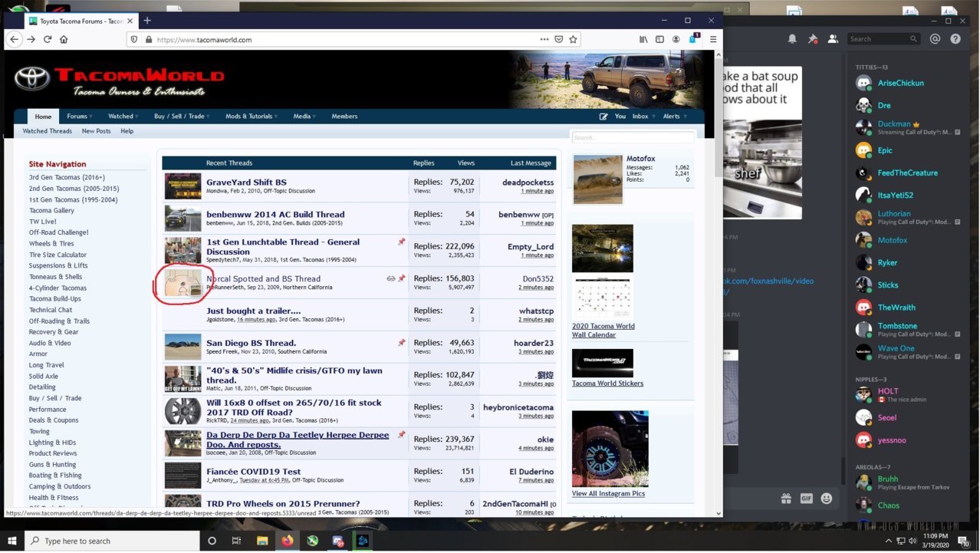Open 2020 Tacoma World Wall Calendar link
This screenshot has height=553, width=980.
coord(603,331)
